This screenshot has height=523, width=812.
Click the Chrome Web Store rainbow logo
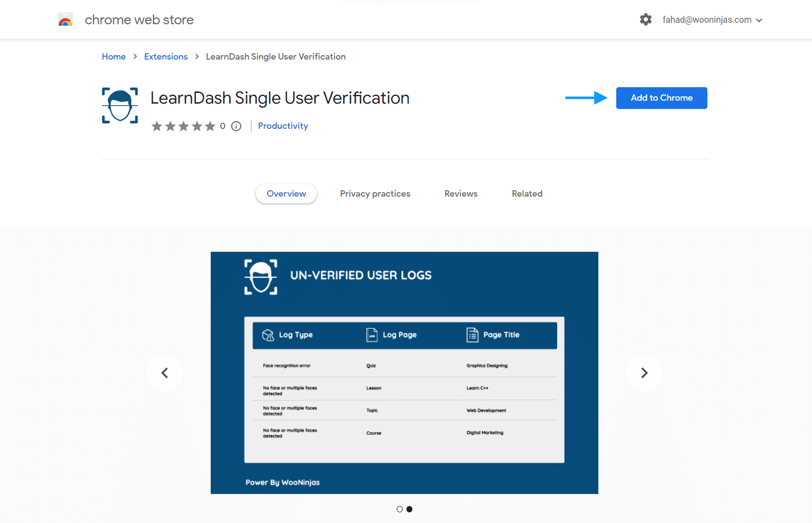coord(65,20)
